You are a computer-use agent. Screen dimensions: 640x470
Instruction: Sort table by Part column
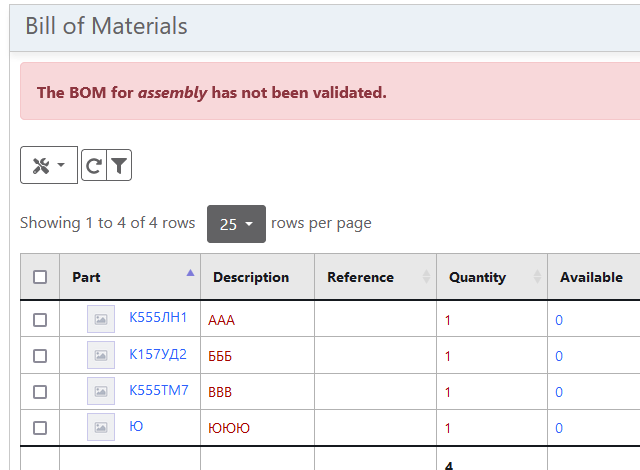click(x=130, y=277)
